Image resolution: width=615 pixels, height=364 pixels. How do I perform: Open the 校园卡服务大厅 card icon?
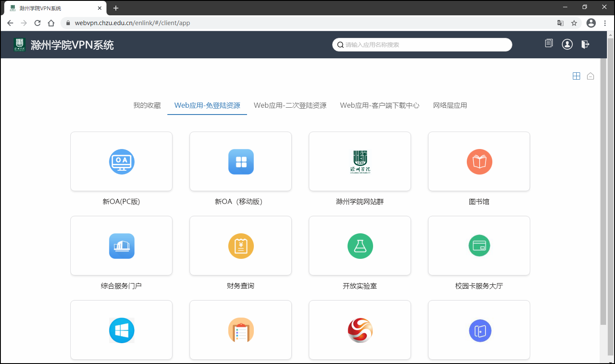pyautogui.click(x=479, y=246)
